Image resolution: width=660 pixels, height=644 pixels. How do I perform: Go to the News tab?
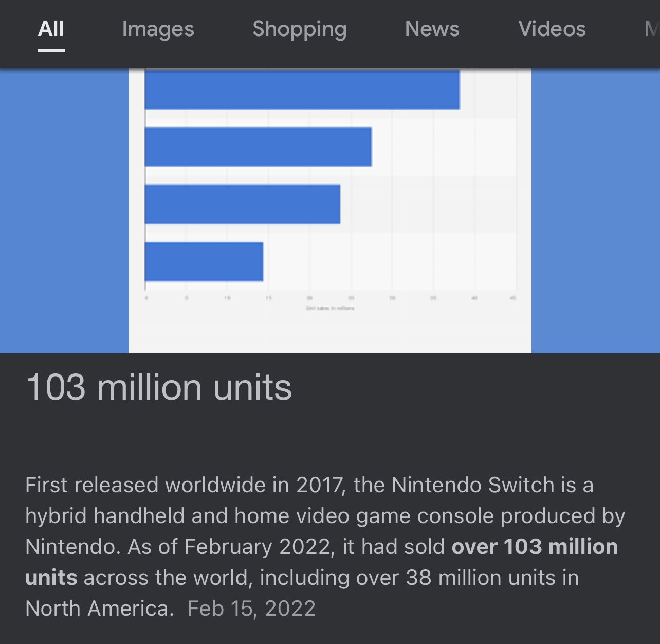coord(432,29)
